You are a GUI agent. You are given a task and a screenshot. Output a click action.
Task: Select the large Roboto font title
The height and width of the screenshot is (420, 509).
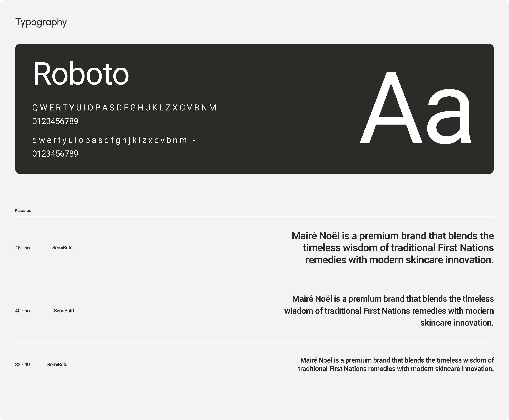point(81,74)
